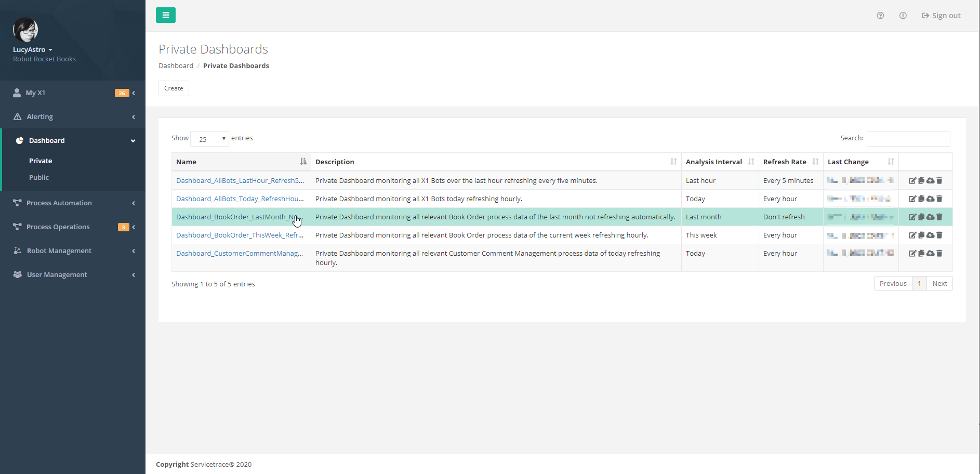Toggle sorting on the Name column

303,162
